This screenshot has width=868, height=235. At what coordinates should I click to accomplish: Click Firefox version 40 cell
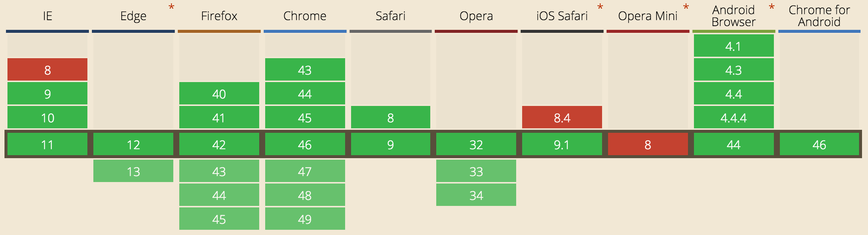click(219, 93)
